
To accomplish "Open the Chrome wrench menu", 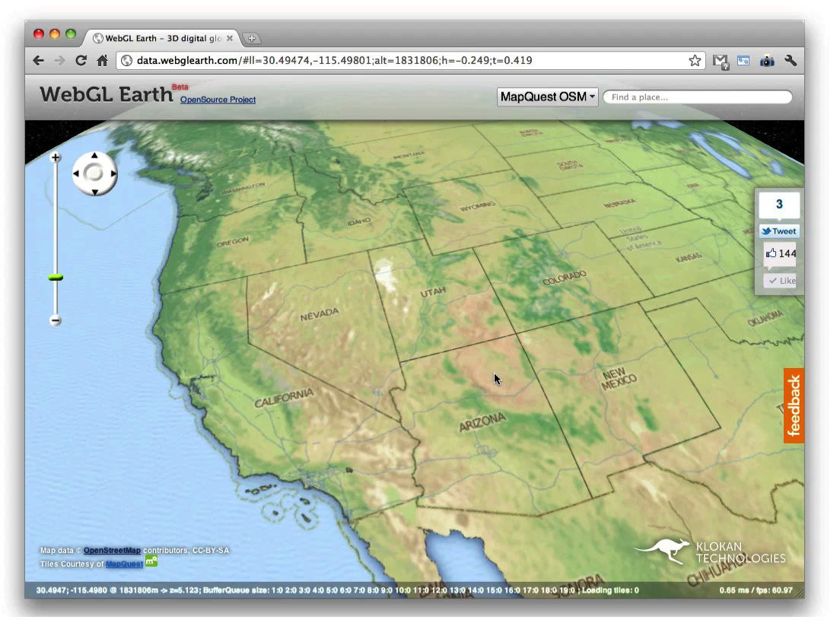I will pyautogui.click(x=791, y=61).
